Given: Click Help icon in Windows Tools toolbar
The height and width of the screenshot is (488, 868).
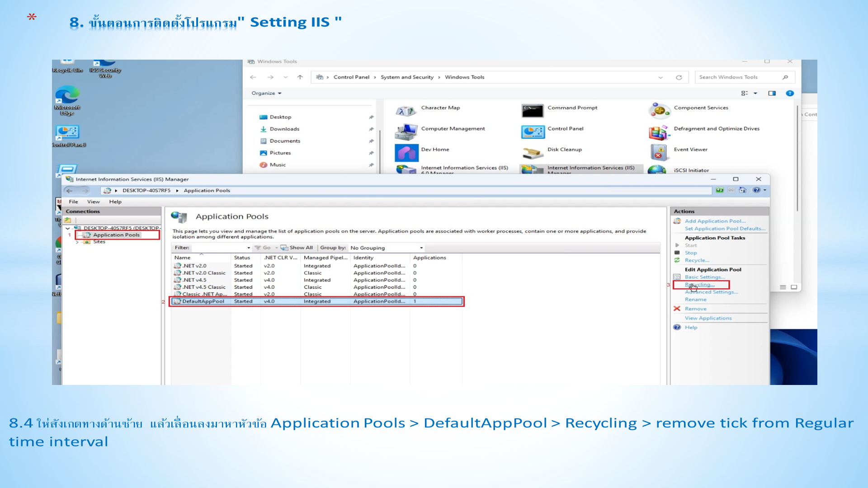Looking at the screenshot, I should [x=790, y=93].
